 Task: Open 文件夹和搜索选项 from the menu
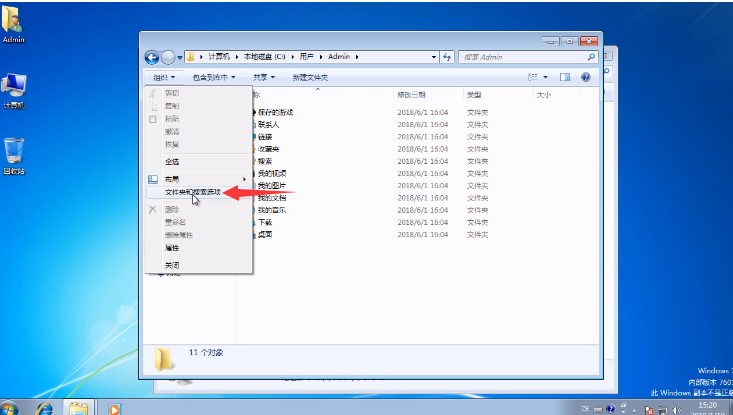coord(199,192)
